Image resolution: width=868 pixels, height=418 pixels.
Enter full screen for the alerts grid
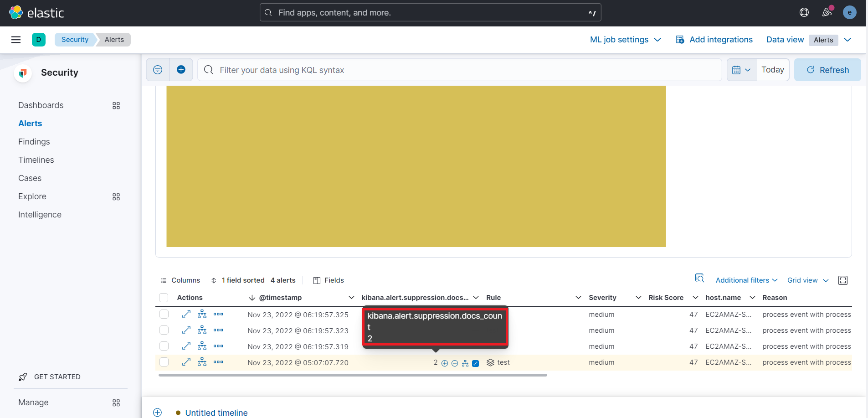(843, 280)
